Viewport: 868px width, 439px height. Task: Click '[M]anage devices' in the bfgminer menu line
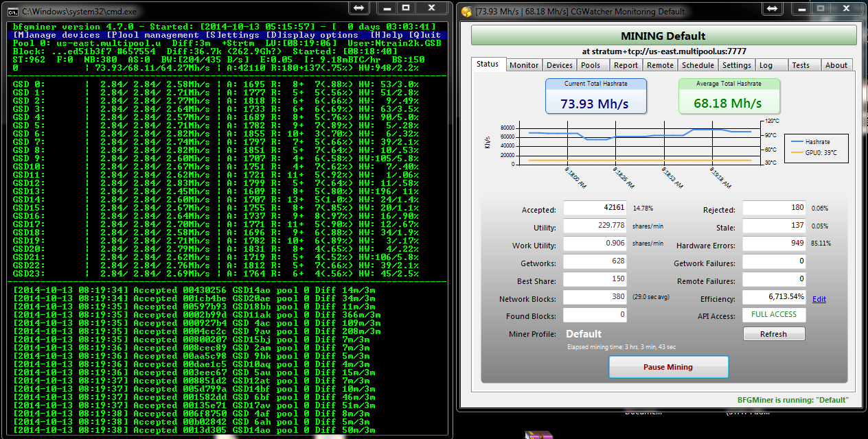click(x=58, y=35)
